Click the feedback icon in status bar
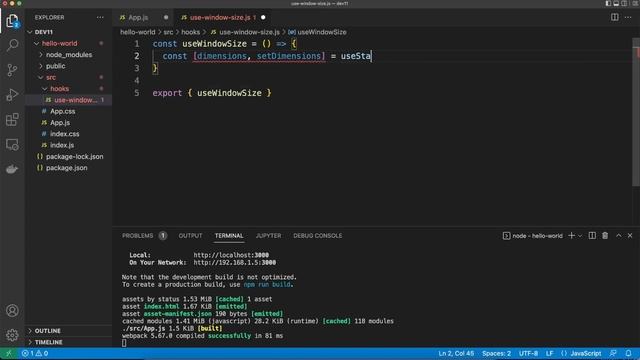The width and height of the screenshot is (640, 360). coord(613,353)
